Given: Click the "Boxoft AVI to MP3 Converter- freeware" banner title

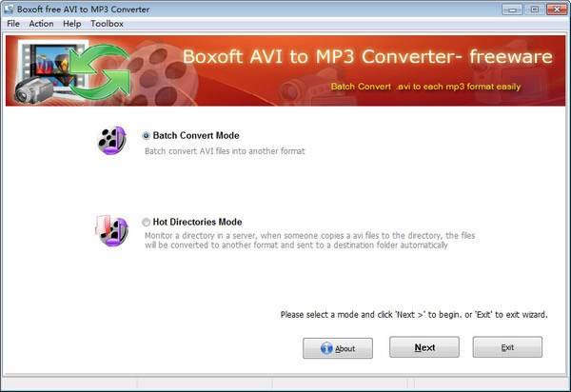Looking at the screenshot, I should (367, 57).
